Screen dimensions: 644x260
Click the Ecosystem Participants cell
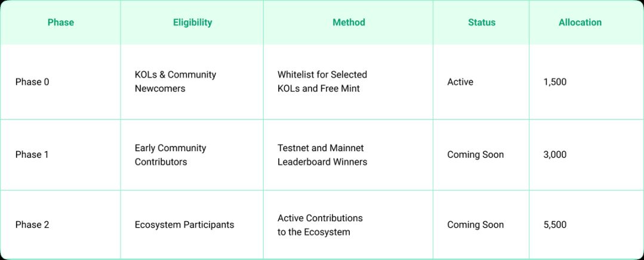tap(184, 225)
